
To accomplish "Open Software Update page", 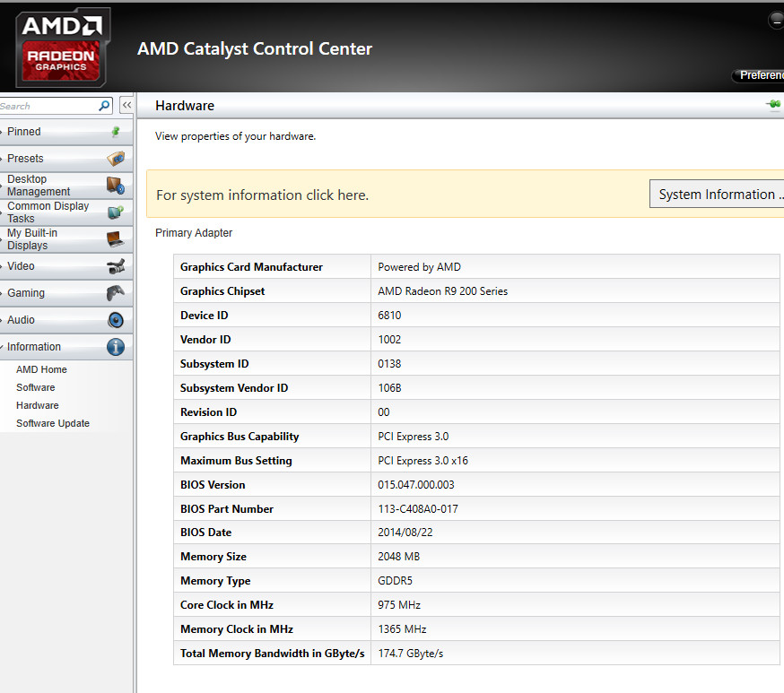I will coord(53,424).
